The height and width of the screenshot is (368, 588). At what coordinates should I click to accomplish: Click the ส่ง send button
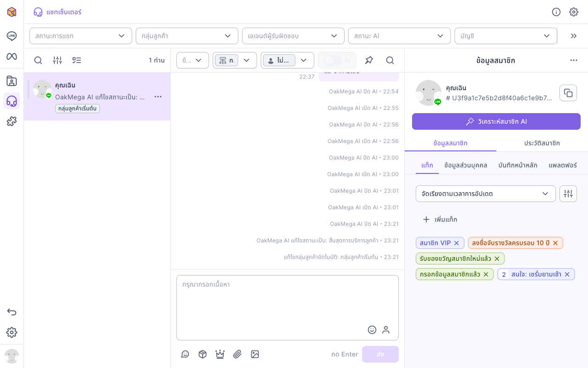pos(380,354)
